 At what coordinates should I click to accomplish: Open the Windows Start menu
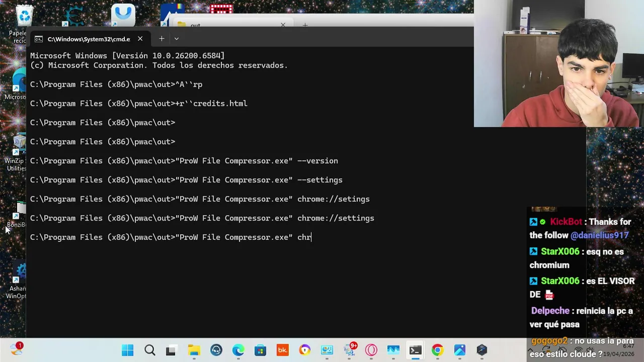(128, 350)
